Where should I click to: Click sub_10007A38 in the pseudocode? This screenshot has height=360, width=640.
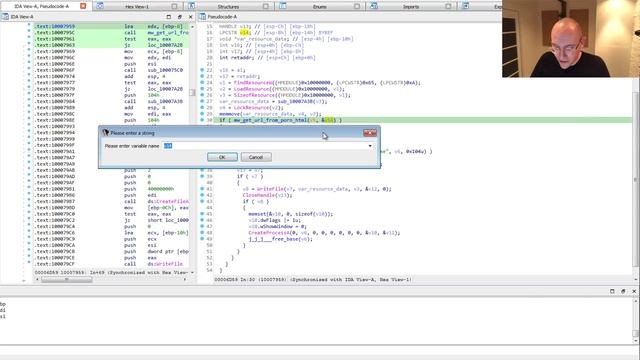pyautogui.click(x=295, y=101)
